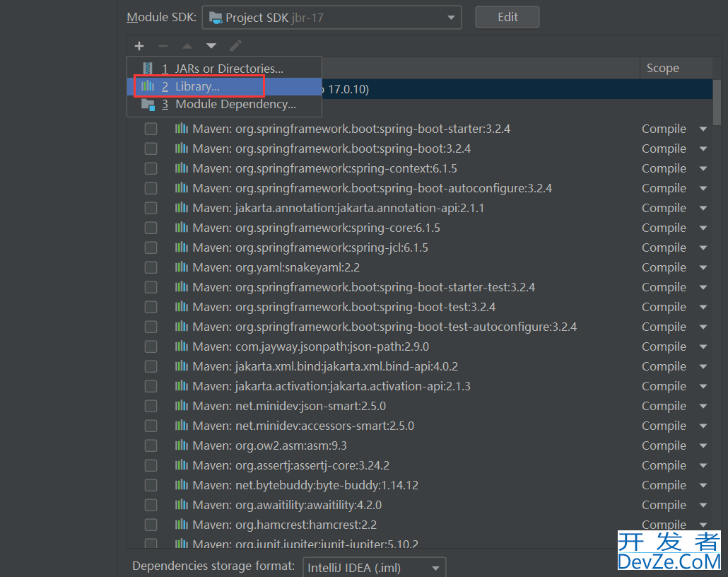The image size is (728, 577).
Task: Tick export checkbox for spring-boot-starter:3.2.4
Action: tap(151, 129)
